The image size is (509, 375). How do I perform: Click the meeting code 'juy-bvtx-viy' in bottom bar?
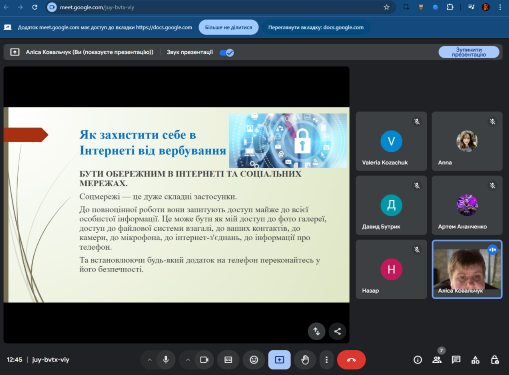pos(51,360)
